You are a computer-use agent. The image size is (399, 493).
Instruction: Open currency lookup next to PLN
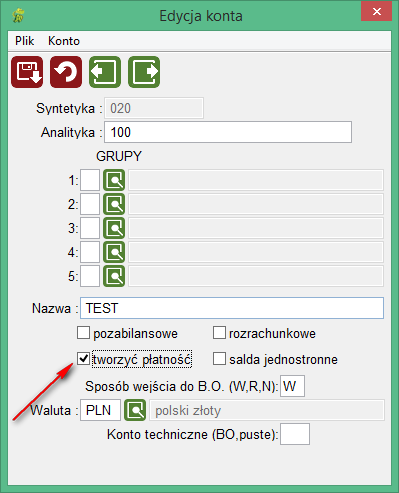[x=135, y=410]
